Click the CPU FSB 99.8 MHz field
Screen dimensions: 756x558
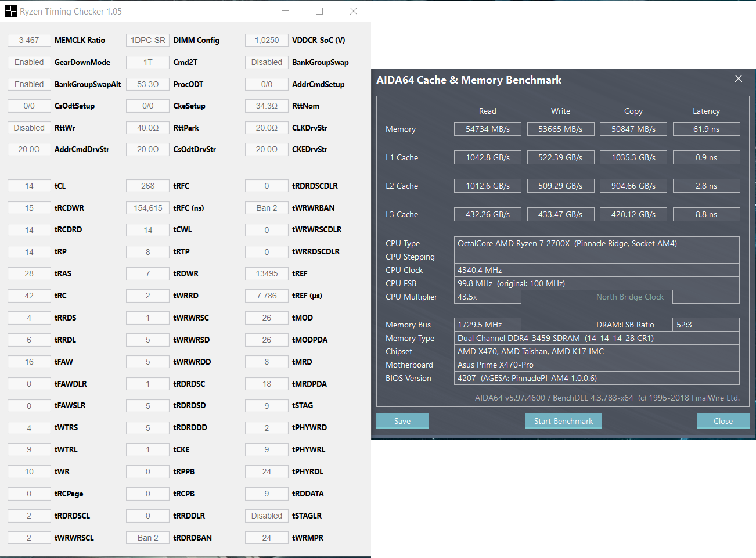tap(596, 283)
